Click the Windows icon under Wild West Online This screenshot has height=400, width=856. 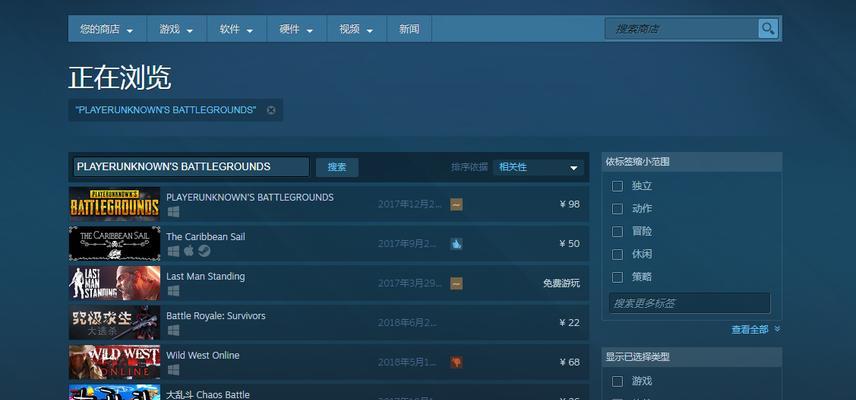point(173,369)
